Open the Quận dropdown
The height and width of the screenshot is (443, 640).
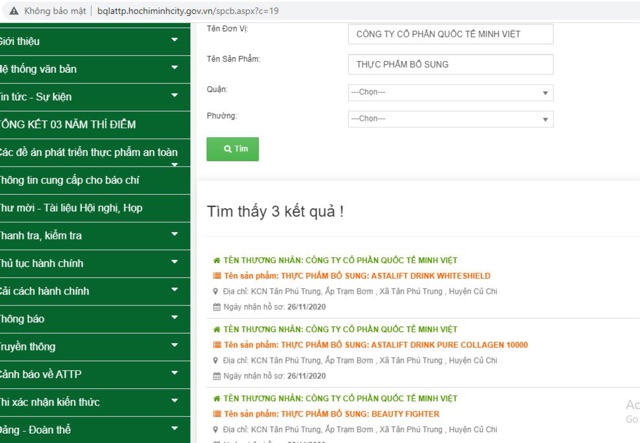pyautogui.click(x=451, y=92)
